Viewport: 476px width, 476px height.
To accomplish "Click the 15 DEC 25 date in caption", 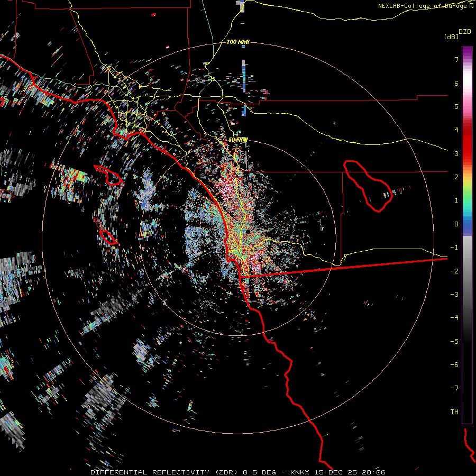I will pos(337,472).
